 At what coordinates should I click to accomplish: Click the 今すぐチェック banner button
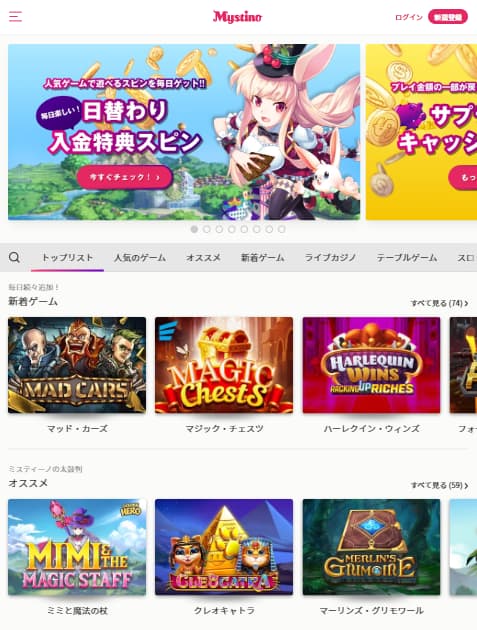click(x=125, y=177)
